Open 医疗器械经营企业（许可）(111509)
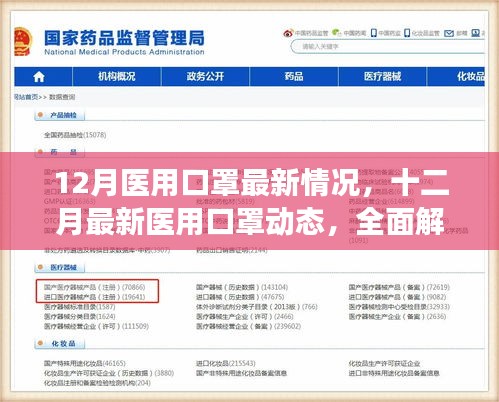The width and height of the screenshot is (499, 402). click(96, 326)
